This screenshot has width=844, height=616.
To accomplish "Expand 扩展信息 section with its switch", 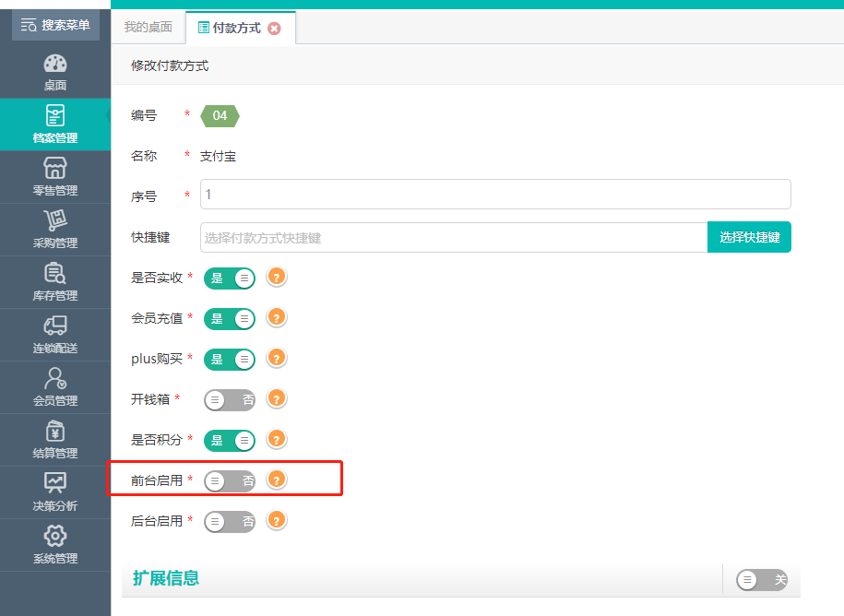I will (x=762, y=579).
